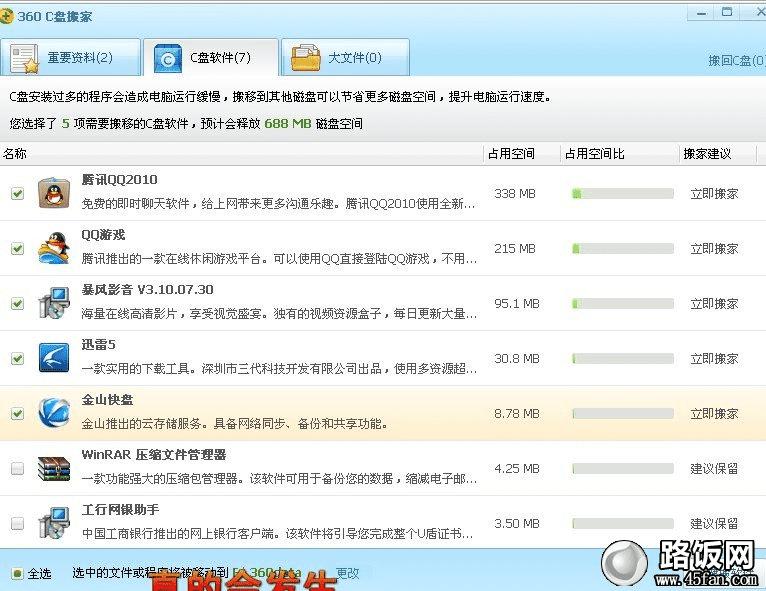This screenshot has height=591, width=766.
Task: Open the 大文件(0) tab
Action: click(345, 58)
